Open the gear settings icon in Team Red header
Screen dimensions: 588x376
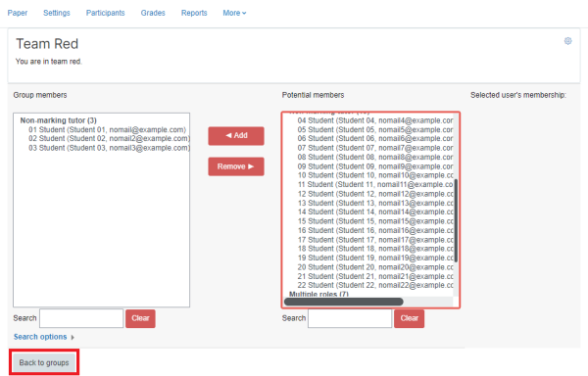coord(567,41)
